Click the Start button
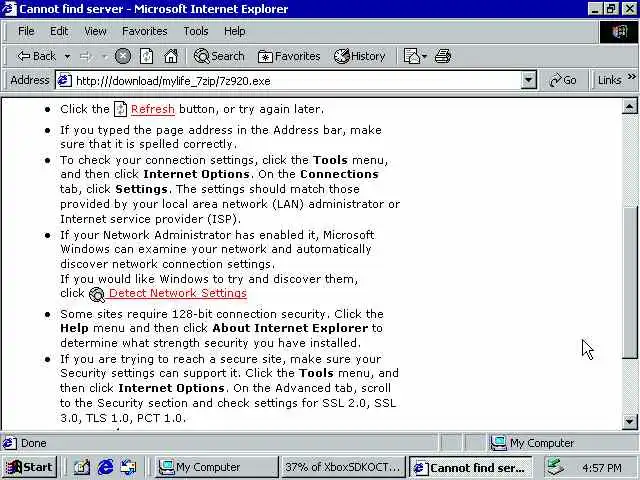The image size is (640, 480). (29, 467)
